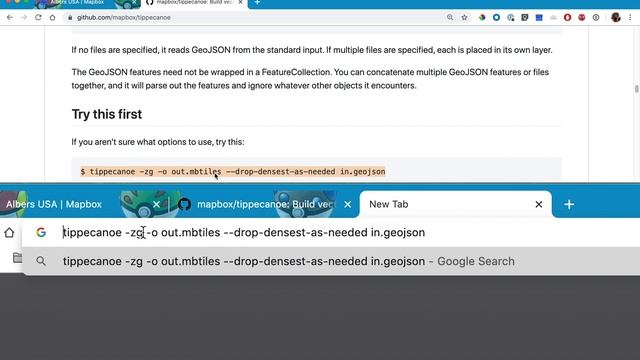Click the Google logo in the omnibox
The image size is (640, 360).
[41, 232]
